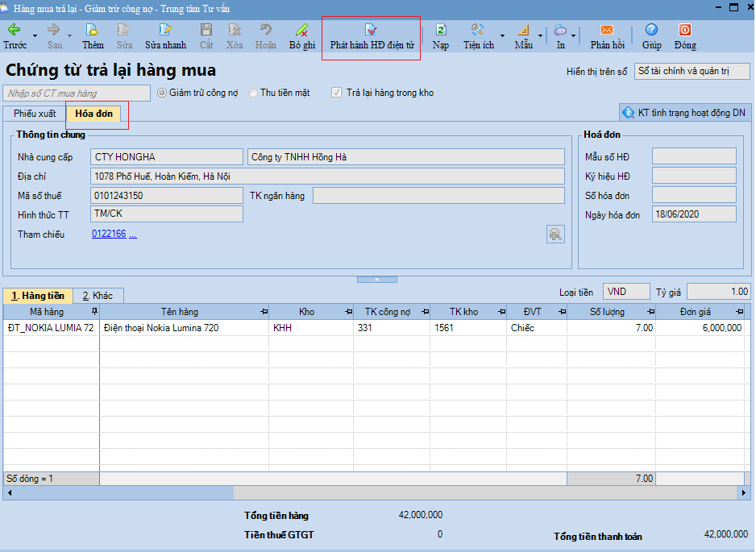Expand Mẫu dropdown arrow
Viewport: 756px width, 552px height.
click(540, 36)
